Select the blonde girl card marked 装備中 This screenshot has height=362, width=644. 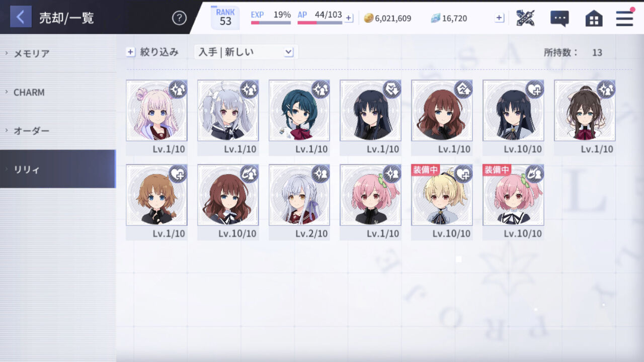(442, 202)
